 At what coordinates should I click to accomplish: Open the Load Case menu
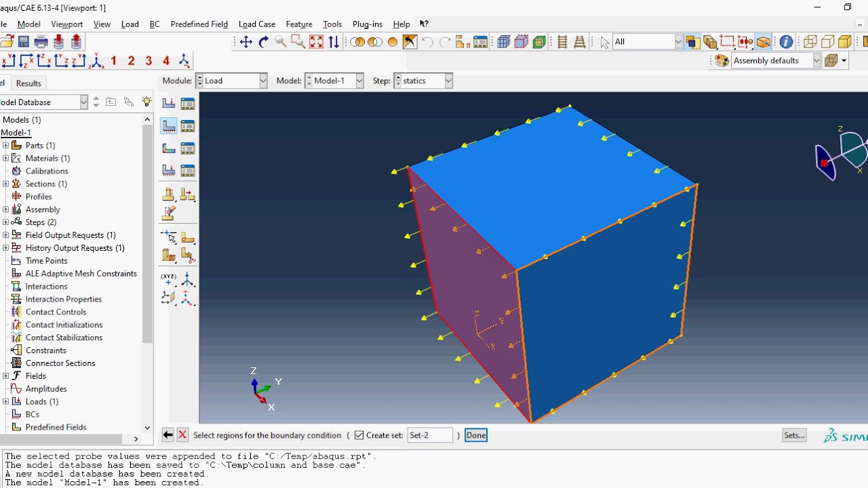coord(256,24)
